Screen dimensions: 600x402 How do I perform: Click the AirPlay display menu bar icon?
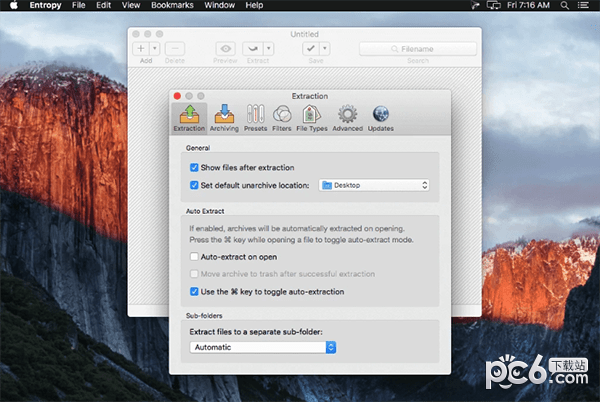click(494, 5)
